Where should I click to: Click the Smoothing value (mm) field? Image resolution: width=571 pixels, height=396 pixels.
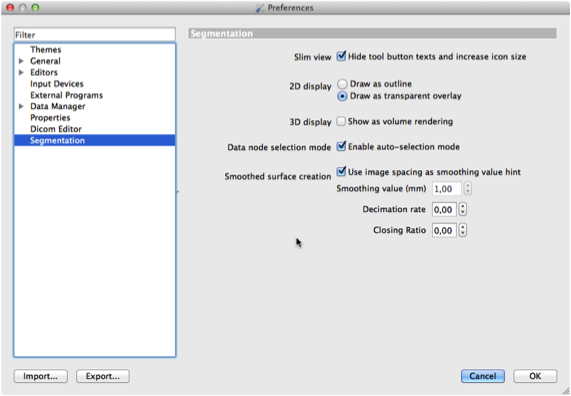click(446, 189)
